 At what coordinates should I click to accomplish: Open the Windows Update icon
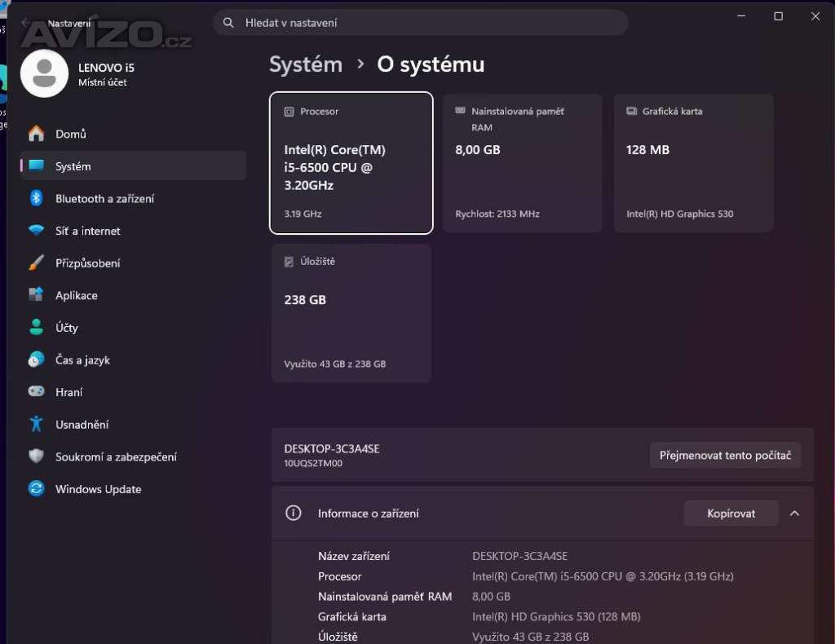click(36, 488)
